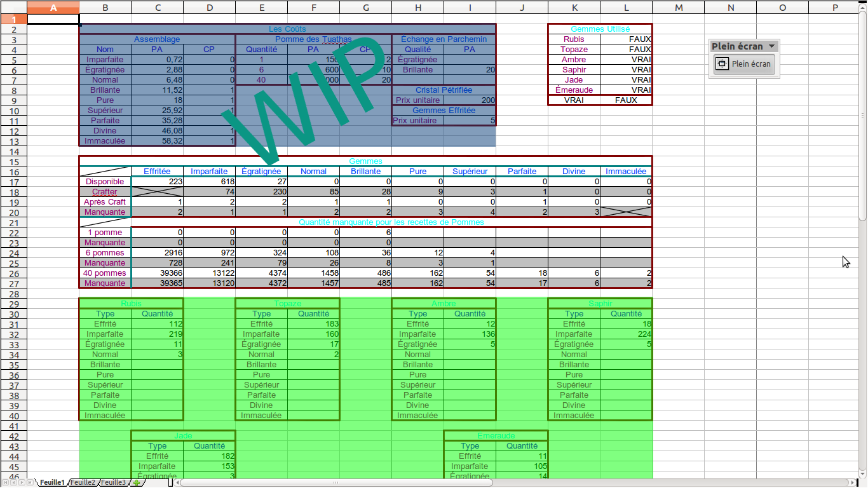The image size is (868, 488).
Task: Click the Rubis FAUX value cell
Action: pyautogui.click(x=626, y=39)
